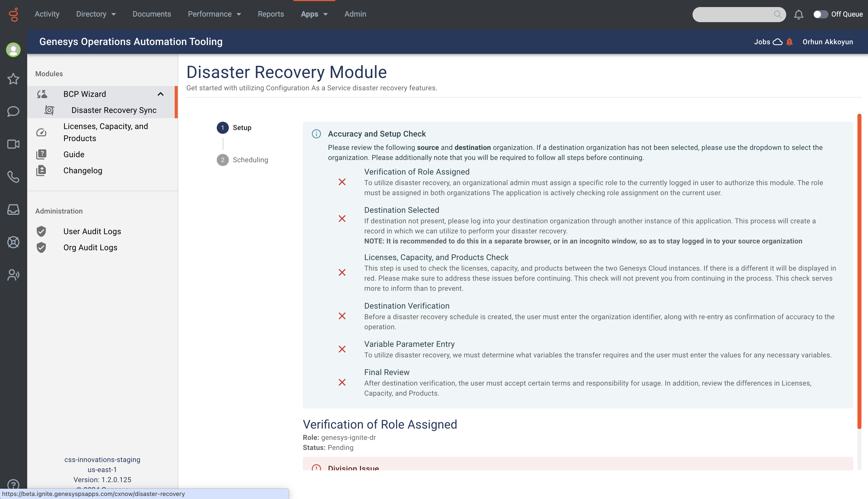Viewport: 868px width, 499px height.
Task: Click the orange alert bell beside Jobs
Action: 789,42
